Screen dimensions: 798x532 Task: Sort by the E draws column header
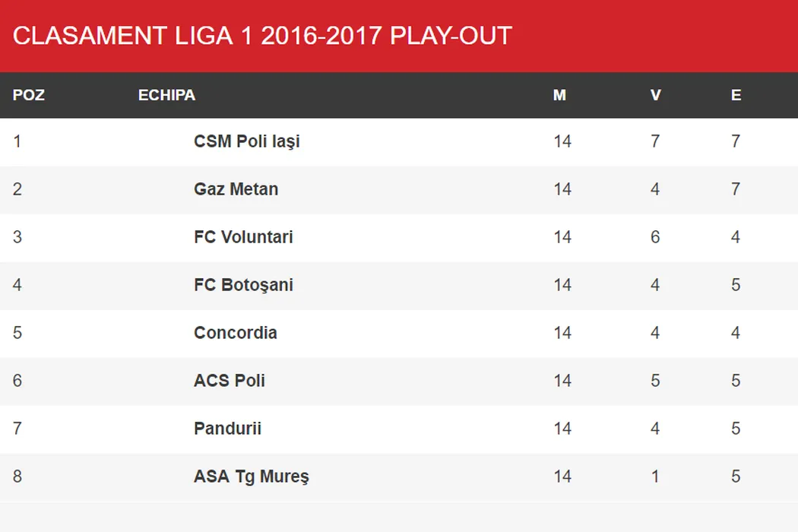tap(736, 95)
